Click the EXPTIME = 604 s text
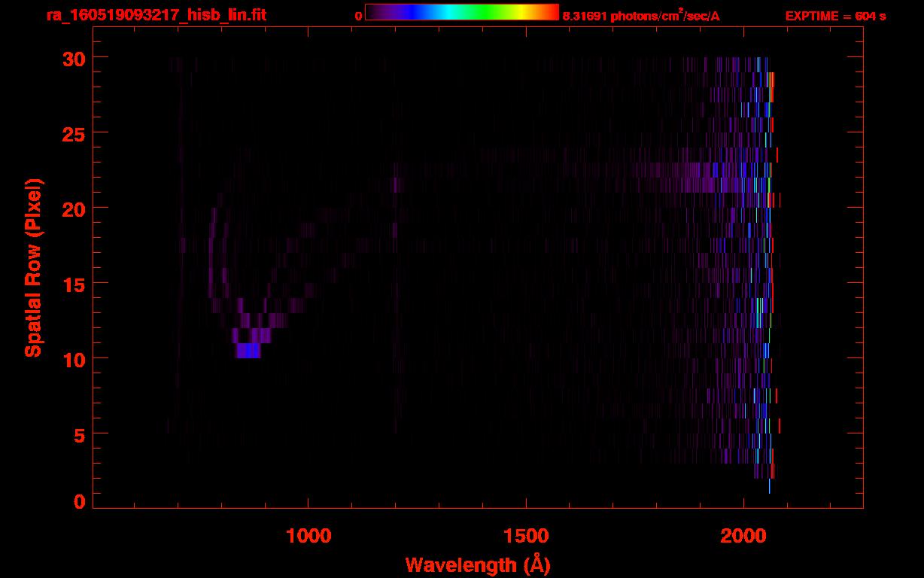 (835, 16)
